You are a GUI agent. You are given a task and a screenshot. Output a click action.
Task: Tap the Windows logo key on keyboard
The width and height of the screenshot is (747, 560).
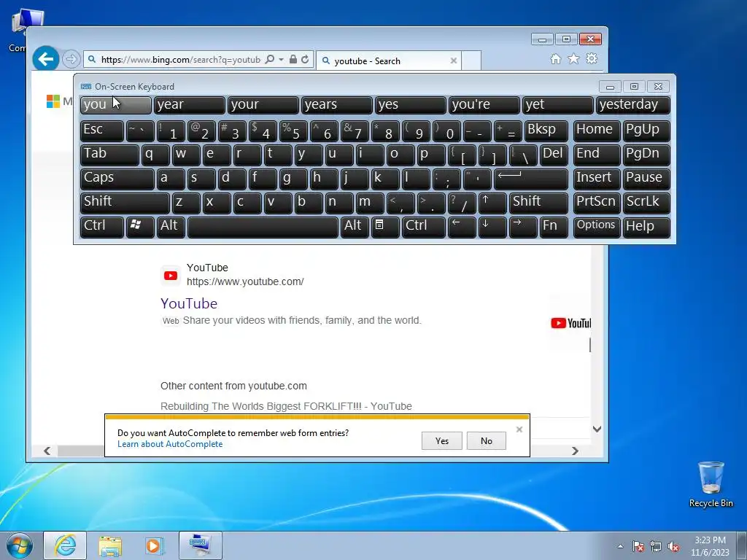click(x=140, y=227)
